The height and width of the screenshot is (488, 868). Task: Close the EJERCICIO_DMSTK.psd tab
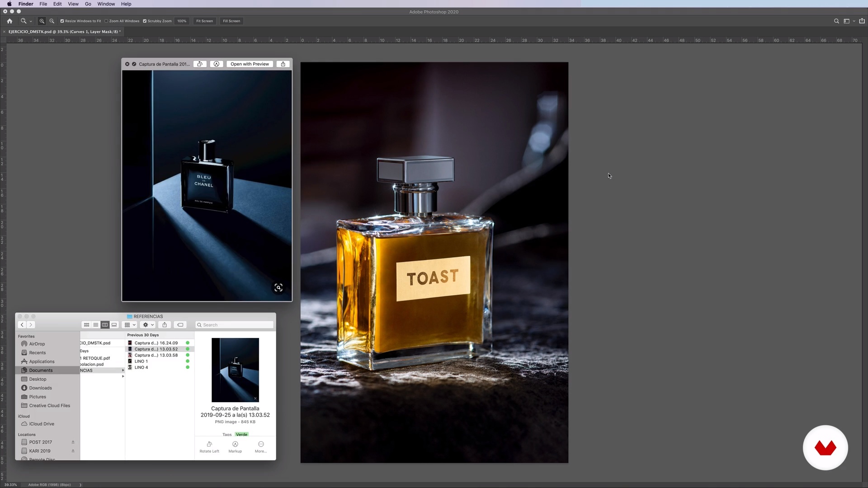click(4, 32)
